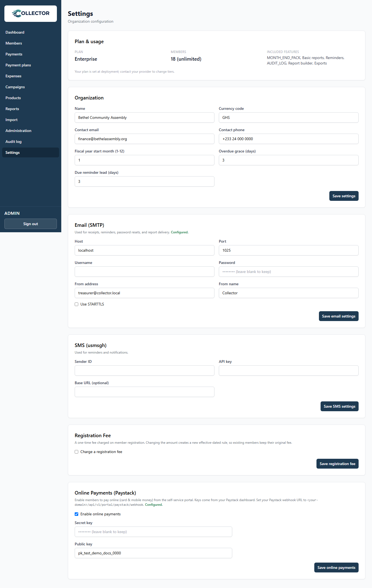This screenshot has width=372, height=588.
Task: Click the '18 (unlimited)' members value
Action: pos(186,59)
